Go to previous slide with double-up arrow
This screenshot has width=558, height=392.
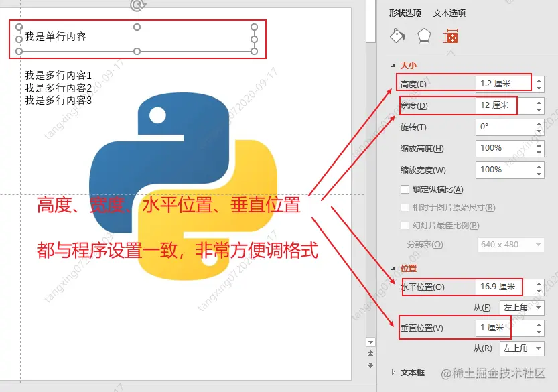pos(370,353)
